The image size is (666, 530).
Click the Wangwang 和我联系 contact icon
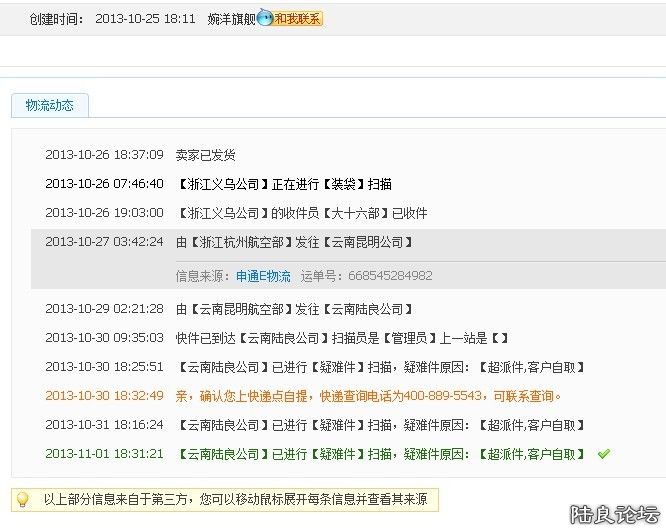291,18
